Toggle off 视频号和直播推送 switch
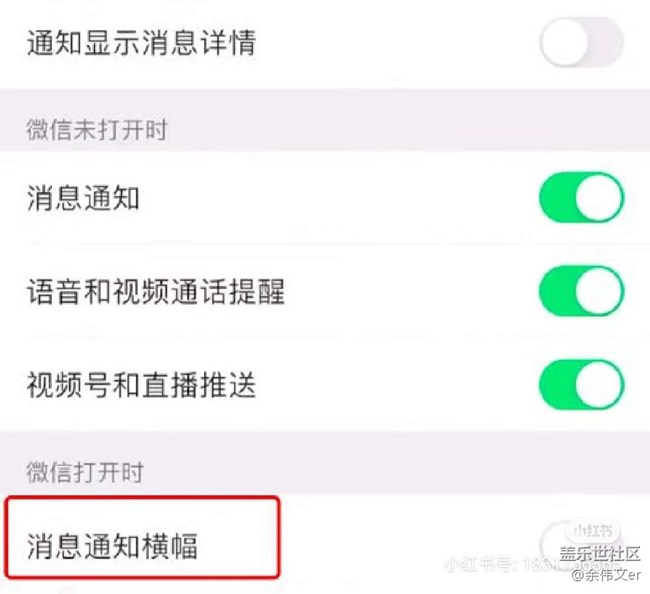650x594 pixels. (582, 385)
